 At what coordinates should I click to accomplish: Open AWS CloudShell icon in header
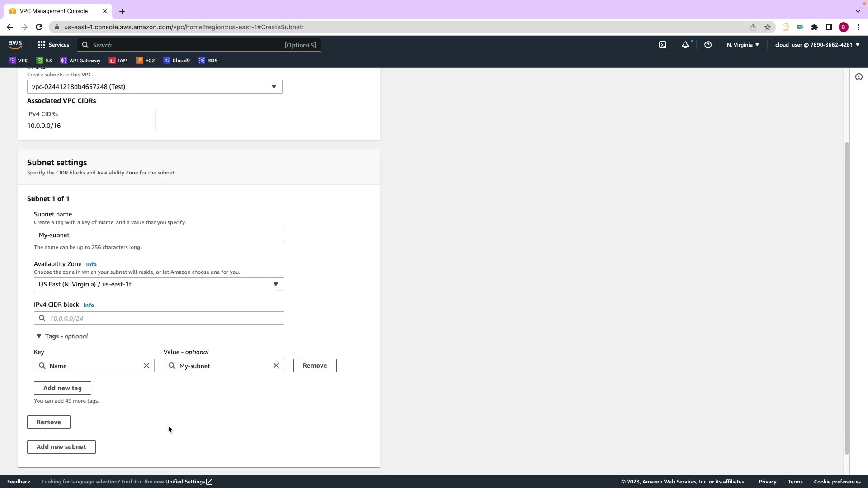[663, 45]
